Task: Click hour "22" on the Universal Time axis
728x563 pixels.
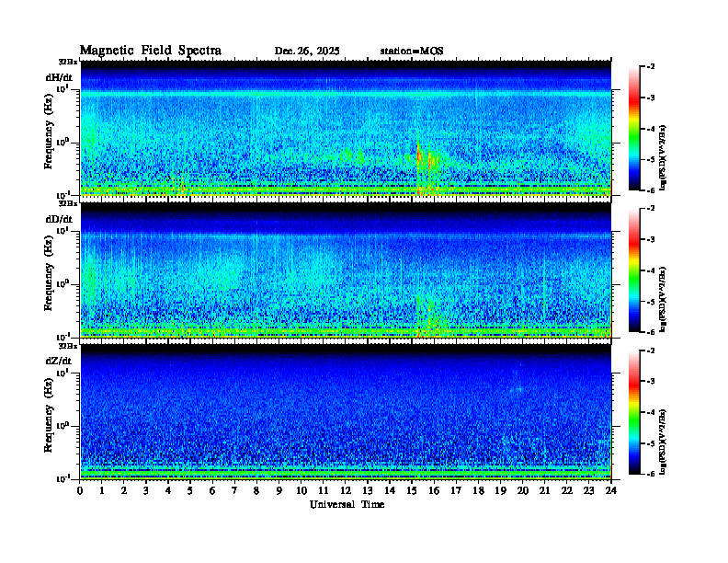Action: (x=567, y=491)
